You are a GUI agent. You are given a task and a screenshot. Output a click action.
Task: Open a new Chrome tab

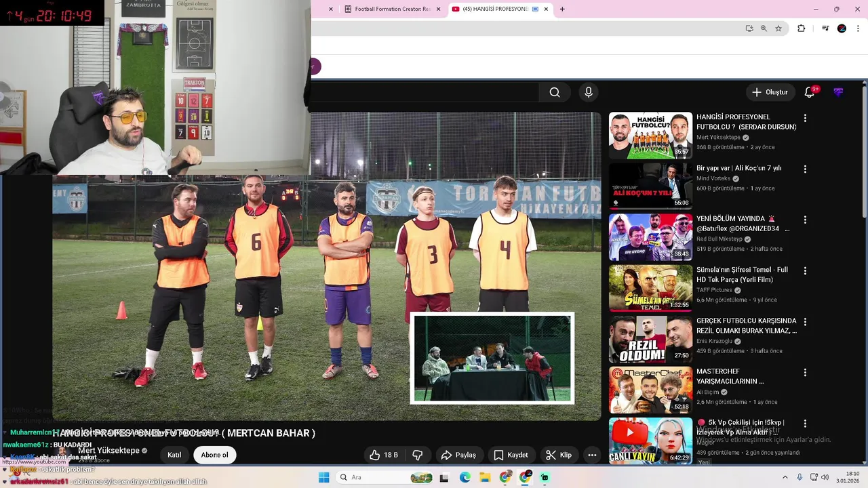click(561, 9)
